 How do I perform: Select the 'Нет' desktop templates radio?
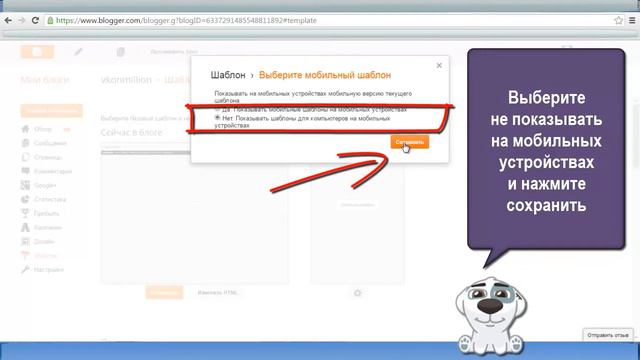tap(217, 118)
